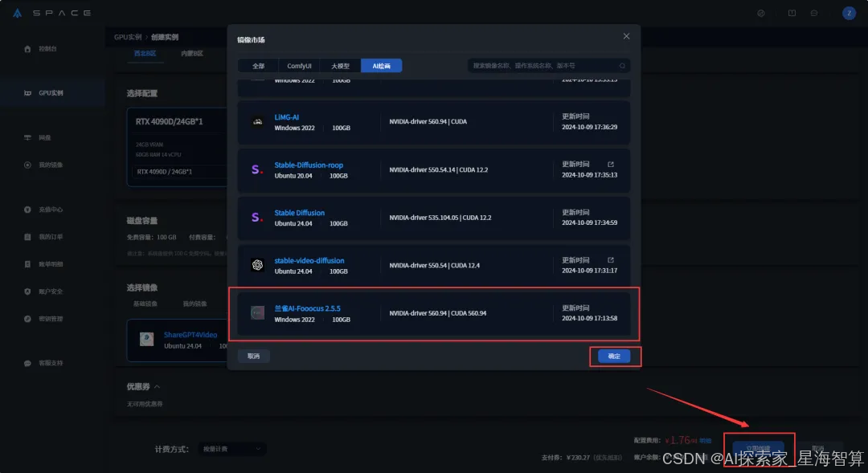The height and width of the screenshot is (473, 868).
Task: Select the RTX 4090D/24GB*1 config card
Action: point(177,147)
